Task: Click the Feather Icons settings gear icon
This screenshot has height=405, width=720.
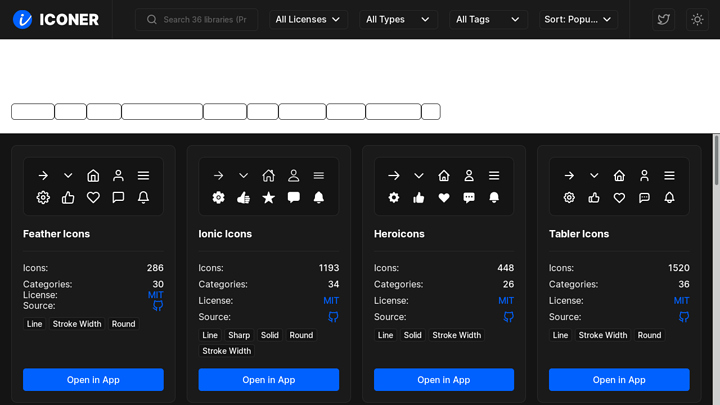Action: coord(43,197)
